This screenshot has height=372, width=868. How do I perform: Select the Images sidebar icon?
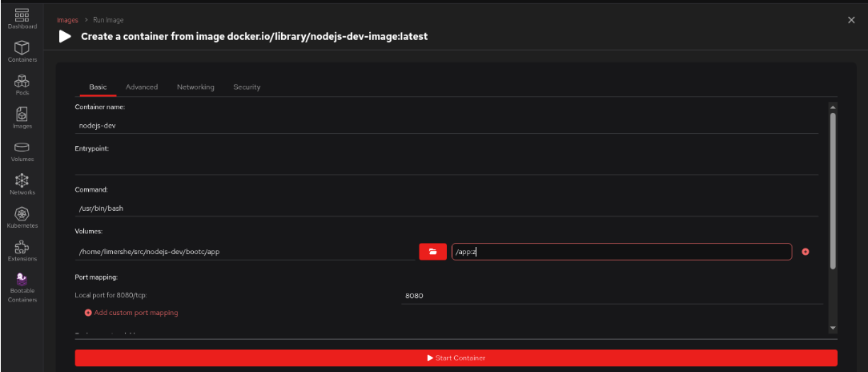tap(22, 118)
